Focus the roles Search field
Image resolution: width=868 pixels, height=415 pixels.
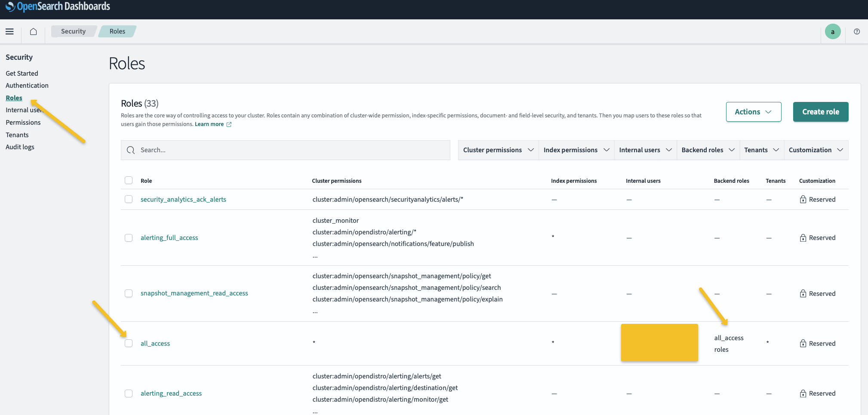pos(286,150)
